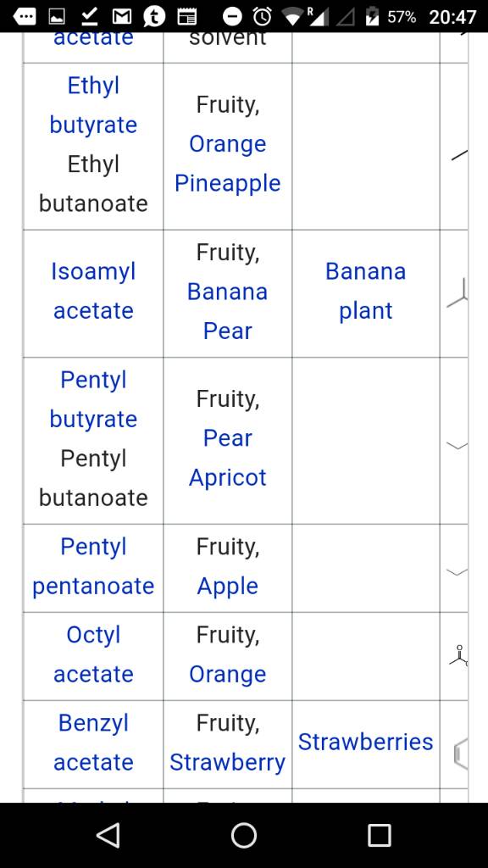Follow the Strawberries link

[x=365, y=742]
